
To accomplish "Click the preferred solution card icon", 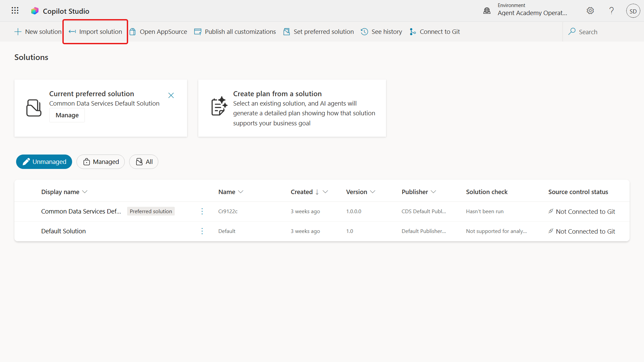I will coord(34,108).
